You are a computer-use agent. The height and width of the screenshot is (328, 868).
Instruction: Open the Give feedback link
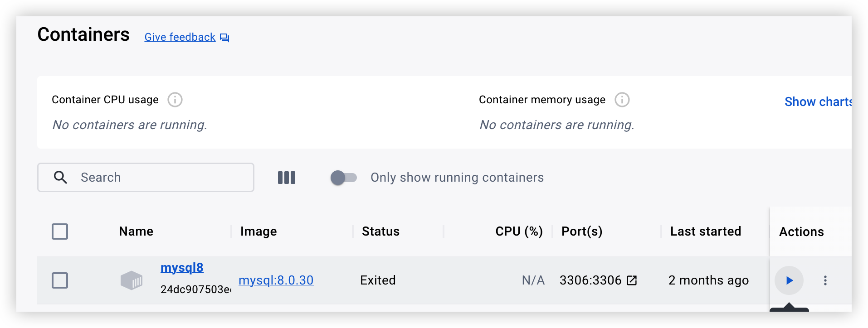click(x=180, y=37)
